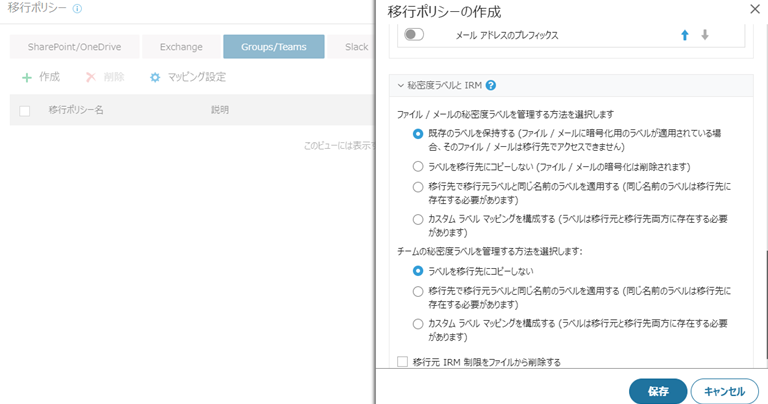Check the 移行元 IRM 制限をファイルから削除する checkbox
Image resolution: width=768 pixels, height=404 pixels.
coord(403,362)
